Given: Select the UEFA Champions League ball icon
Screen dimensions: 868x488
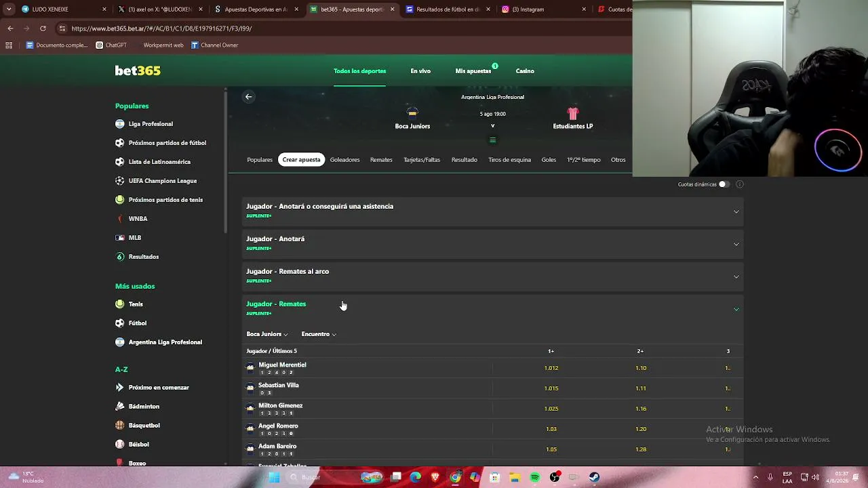Looking at the screenshot, I should pyautogui.click(x=120, y=181).
